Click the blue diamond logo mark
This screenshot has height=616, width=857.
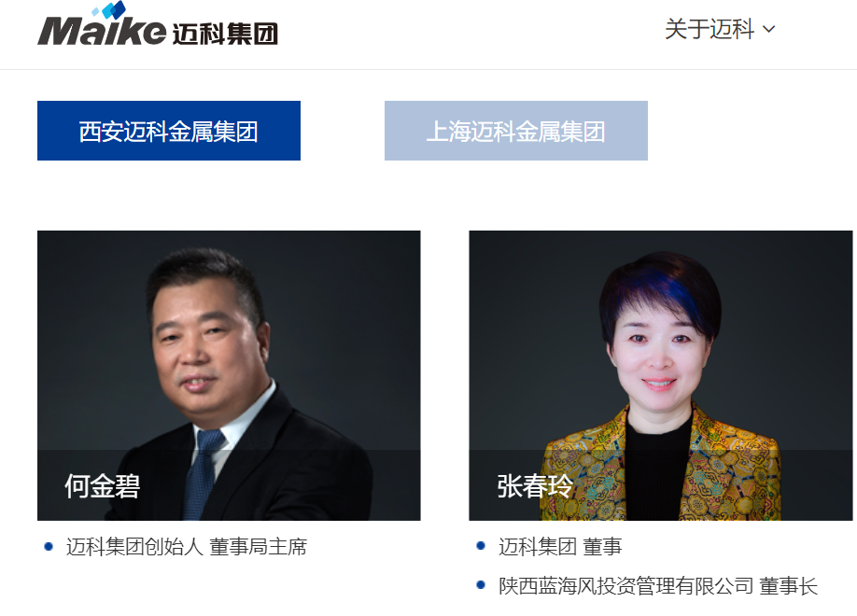[109, 10]
